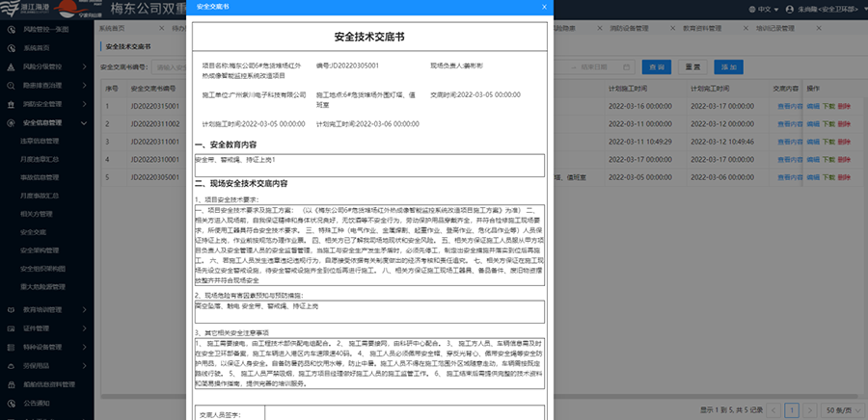The height and width of the screenshot is (420, 868).
Task: Close the 消防设备管理 tab with its X
Action: click(x=672, y=28)
